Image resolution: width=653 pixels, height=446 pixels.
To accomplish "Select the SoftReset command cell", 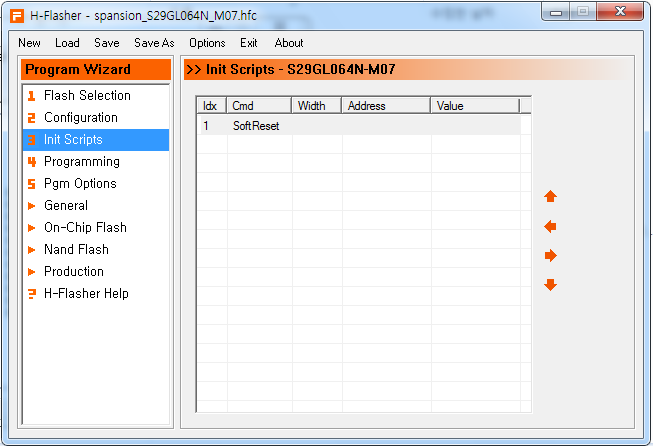I will click(260, 126).
